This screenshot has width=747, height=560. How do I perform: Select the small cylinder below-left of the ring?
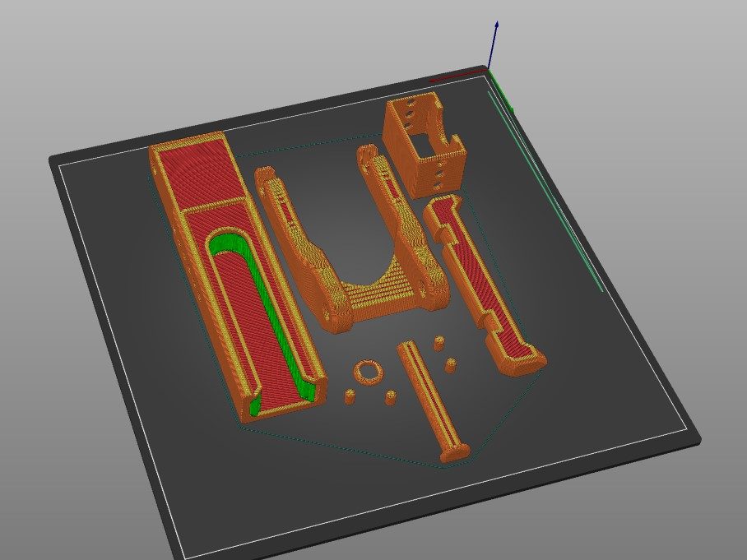point(350,396)
